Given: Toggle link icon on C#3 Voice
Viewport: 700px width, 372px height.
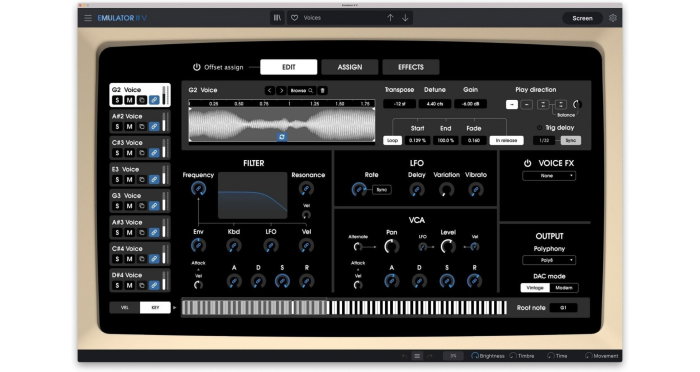Looking at the screenshot, I should tap(154, 153).
